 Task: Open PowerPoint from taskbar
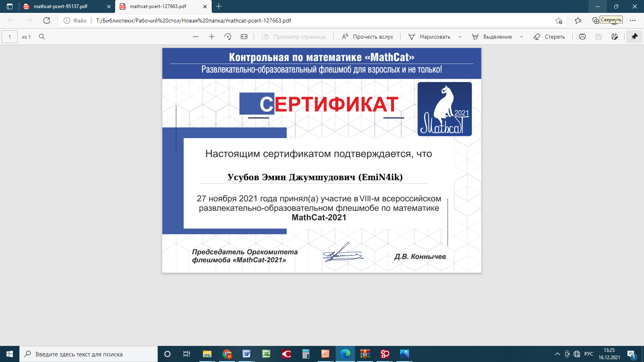[x=325, y=354]
